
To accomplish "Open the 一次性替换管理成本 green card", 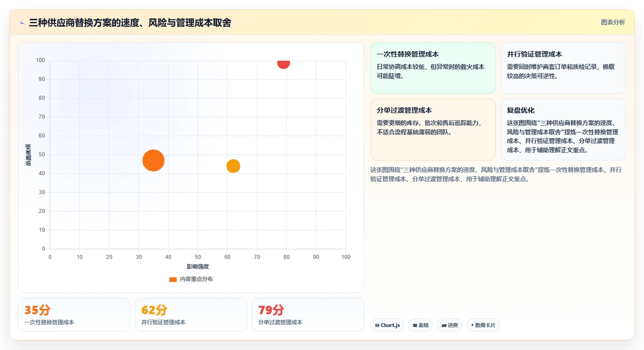I will (433, 68).
